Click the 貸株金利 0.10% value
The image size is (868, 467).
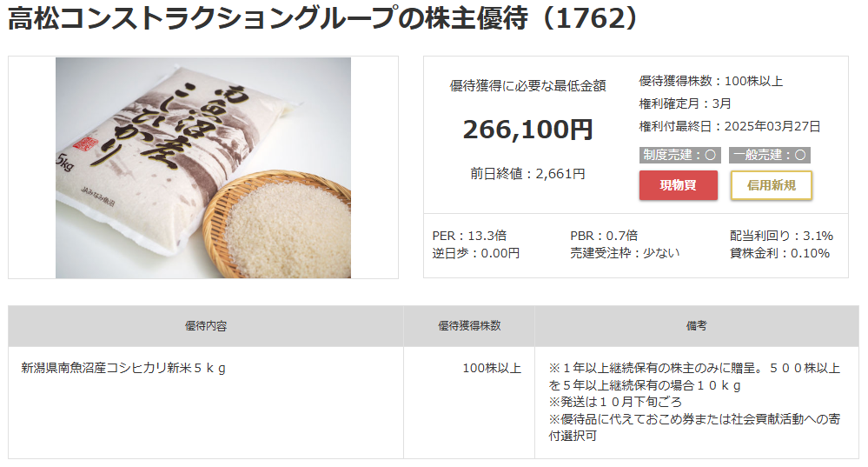[779, 253]
